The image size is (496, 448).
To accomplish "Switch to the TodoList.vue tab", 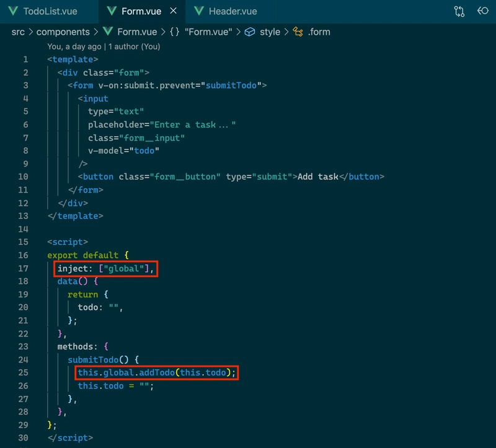I will tap(50, 11).
